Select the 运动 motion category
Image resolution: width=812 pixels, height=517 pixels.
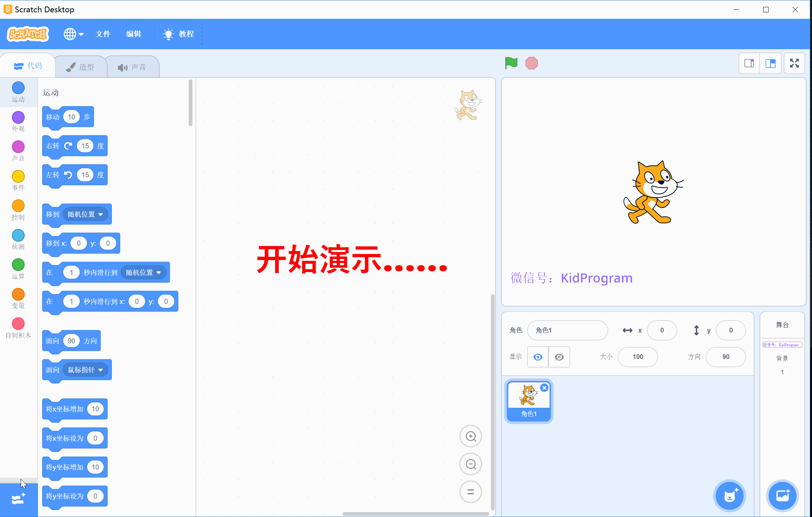[18, 92]
